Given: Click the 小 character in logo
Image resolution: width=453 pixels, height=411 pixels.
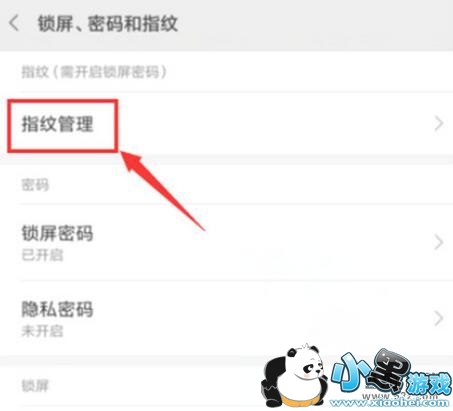Looking at the screenshot, I should 349,373.
